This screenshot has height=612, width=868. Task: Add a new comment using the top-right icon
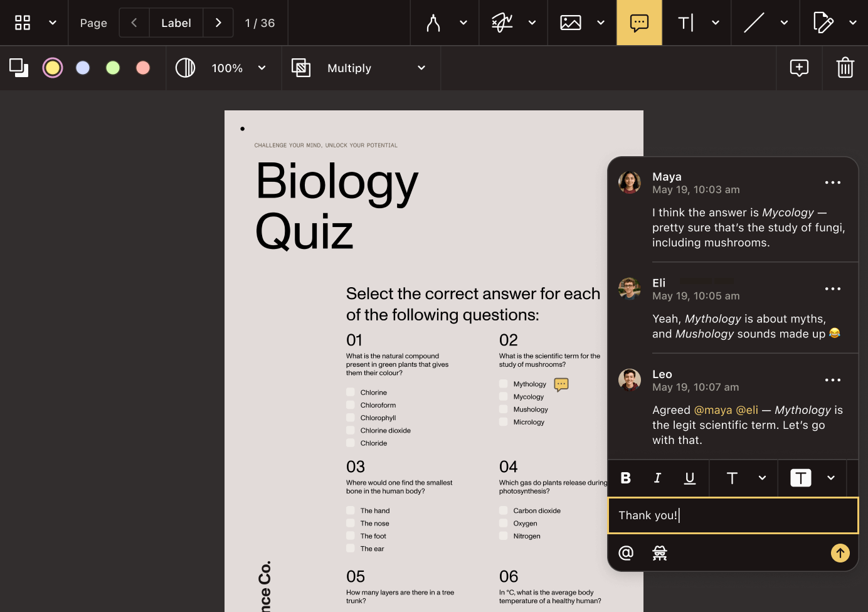(799, 68)
